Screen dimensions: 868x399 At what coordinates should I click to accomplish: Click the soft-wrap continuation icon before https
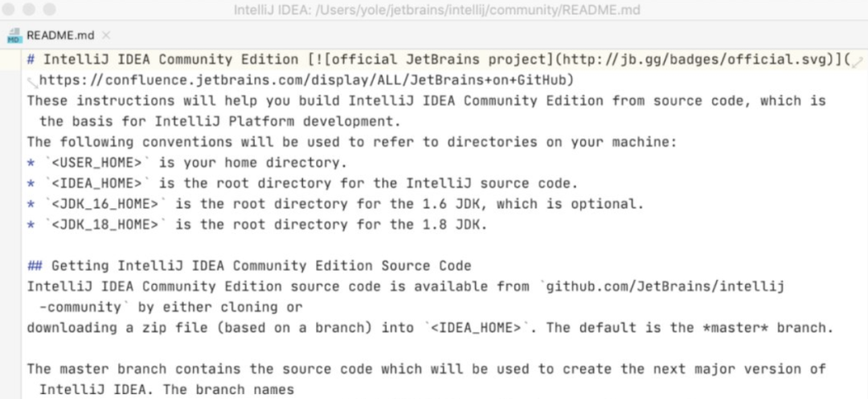tap(33, 83)
